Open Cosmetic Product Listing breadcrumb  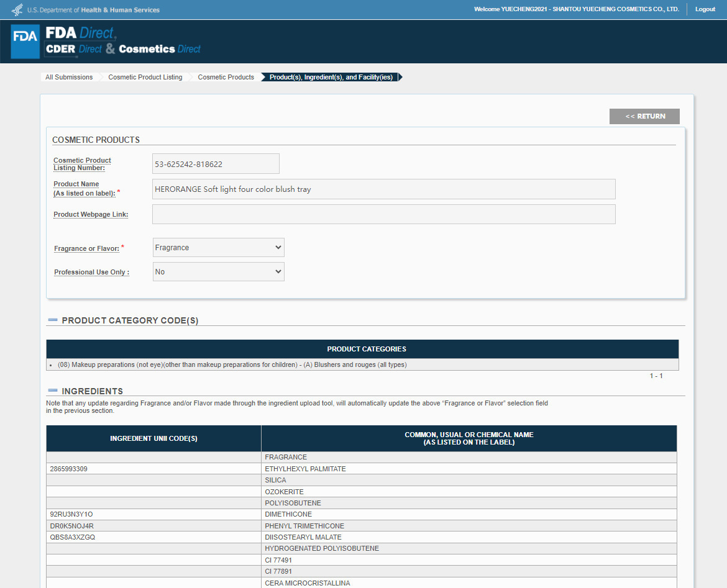tap(145, 77)
